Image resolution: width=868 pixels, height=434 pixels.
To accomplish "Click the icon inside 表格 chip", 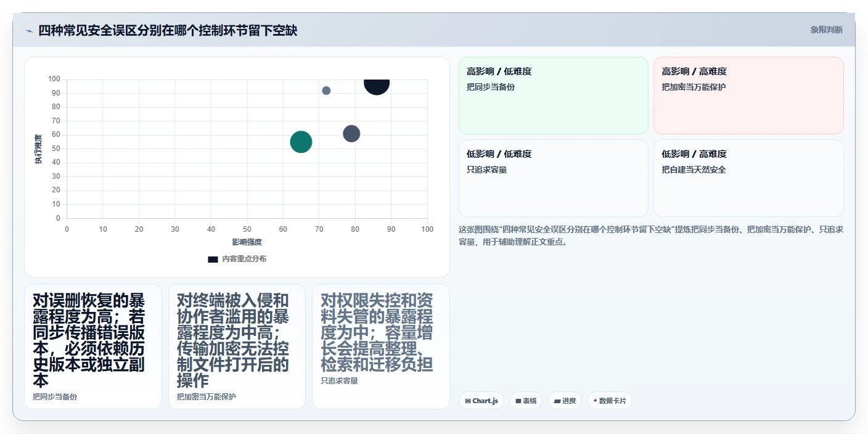I will tap(518, 401).
